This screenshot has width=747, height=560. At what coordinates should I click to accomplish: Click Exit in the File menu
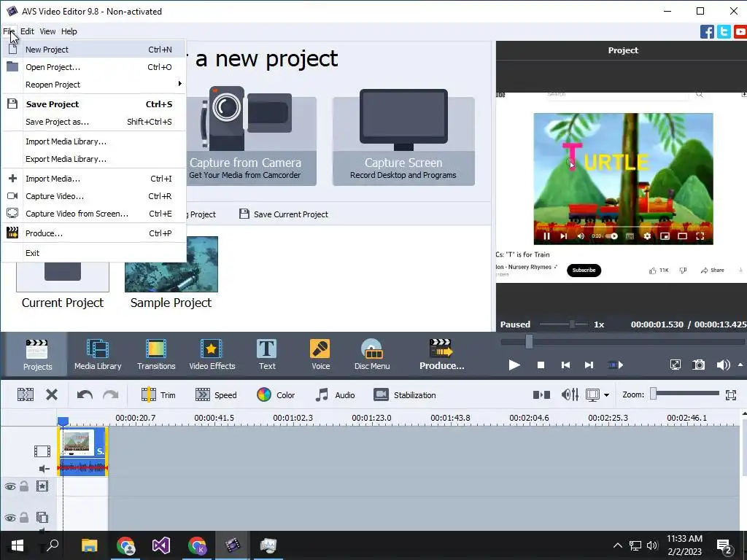(93, 252)
